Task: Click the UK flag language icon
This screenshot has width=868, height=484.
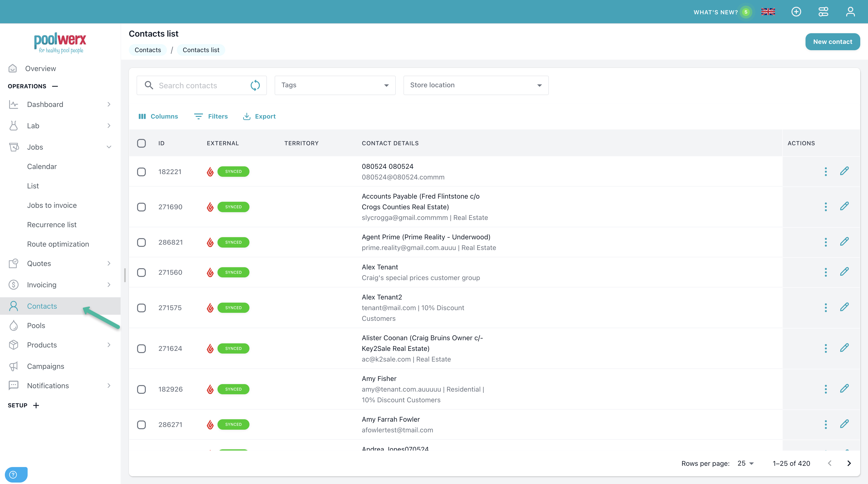Action: pyautogui.click(x=768, y=12)
